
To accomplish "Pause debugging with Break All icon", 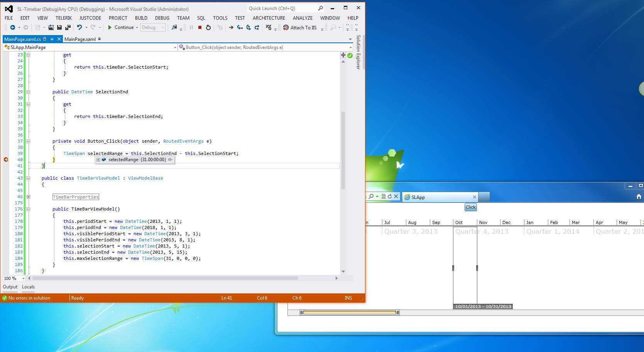I will point(191,27).
